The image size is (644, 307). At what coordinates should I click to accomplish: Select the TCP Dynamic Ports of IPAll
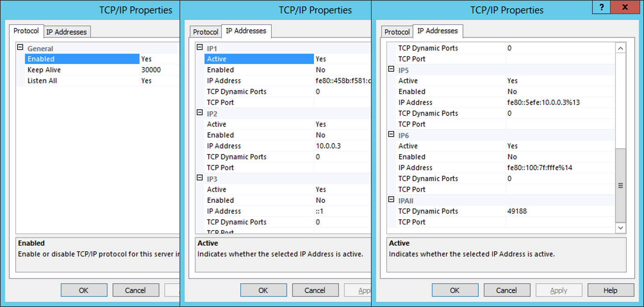(428, 211)
